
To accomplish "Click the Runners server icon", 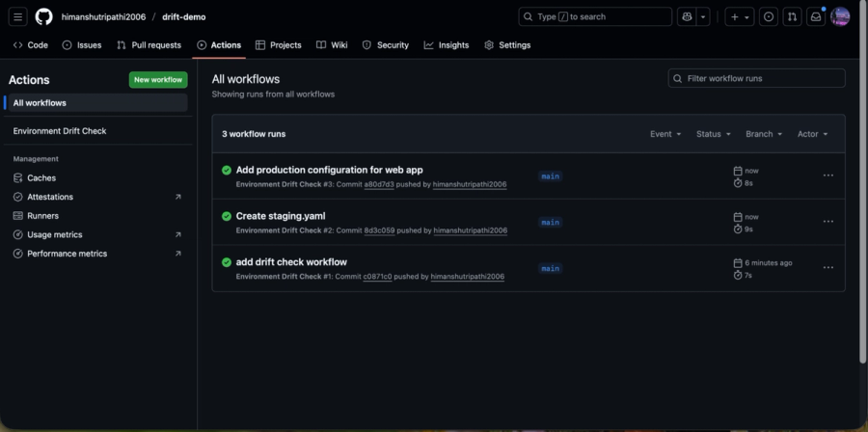I will coord(17,216).
